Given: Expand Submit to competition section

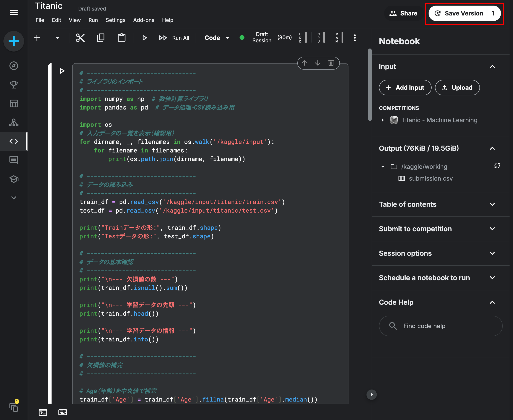Looking at the screenshot, I should point(492,229).
